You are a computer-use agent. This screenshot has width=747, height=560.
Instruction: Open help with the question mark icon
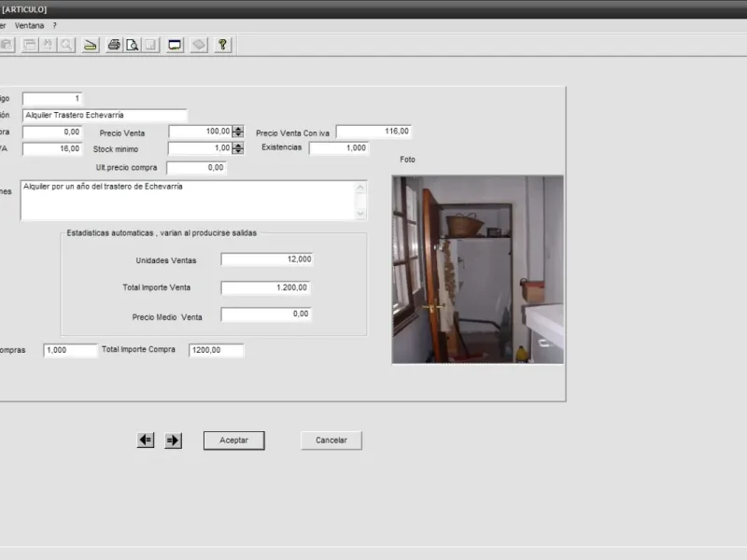click(222, 45)
